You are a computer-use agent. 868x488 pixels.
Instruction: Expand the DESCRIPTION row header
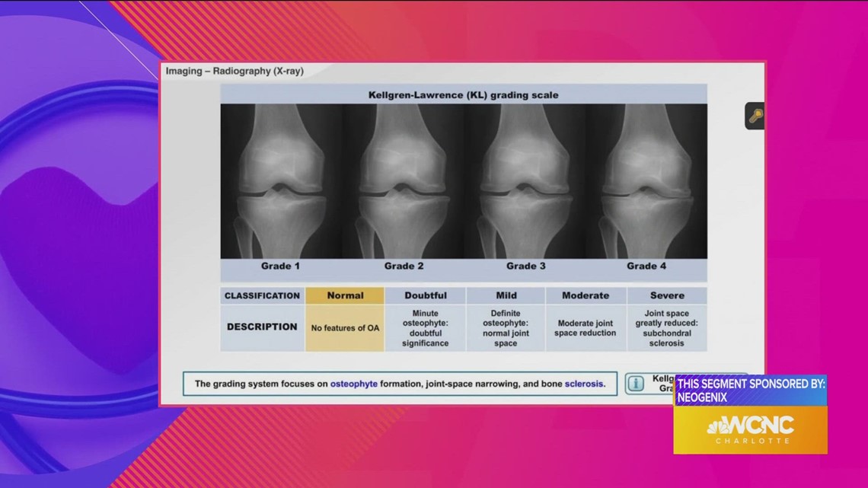click(261, 327)
